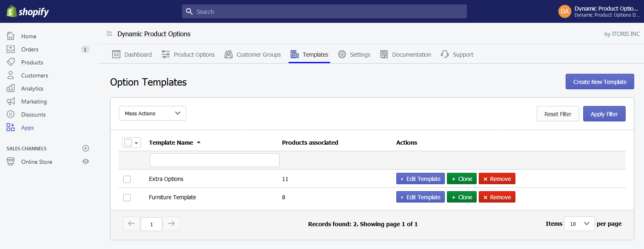The width and height of the screenshot is (644, 249).
Task: Open Orders in the sidebar
Action: coord(30,49)
